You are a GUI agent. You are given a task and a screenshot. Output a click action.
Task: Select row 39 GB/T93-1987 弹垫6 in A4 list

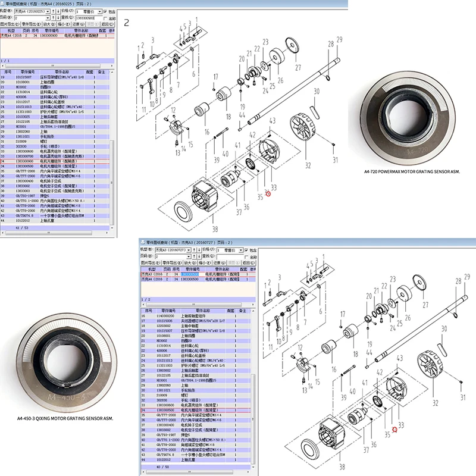tap(55, 196)
